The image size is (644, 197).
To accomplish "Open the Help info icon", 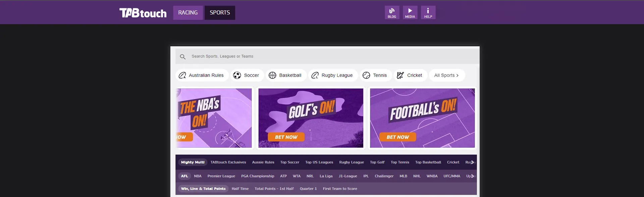I will click(428, 12).
